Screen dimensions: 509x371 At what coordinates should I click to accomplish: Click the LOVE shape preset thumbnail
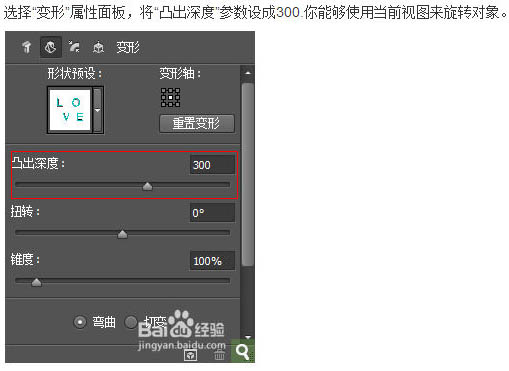(x=70, y=110)
